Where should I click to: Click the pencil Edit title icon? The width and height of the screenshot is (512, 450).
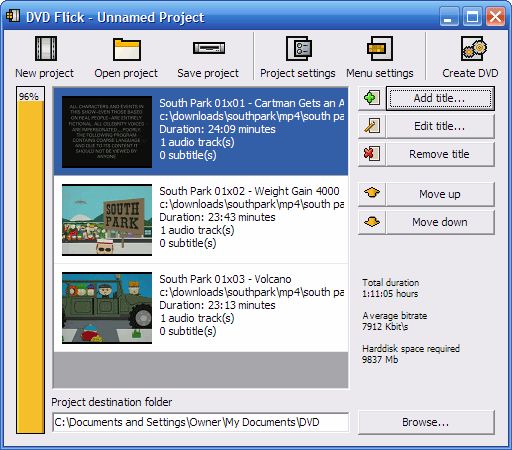[371, 126]
